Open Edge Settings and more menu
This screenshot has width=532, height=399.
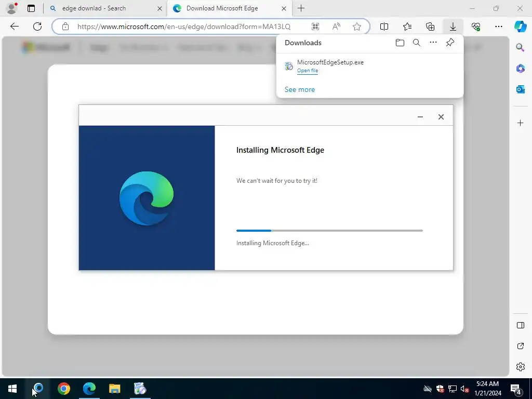[498, 26]
